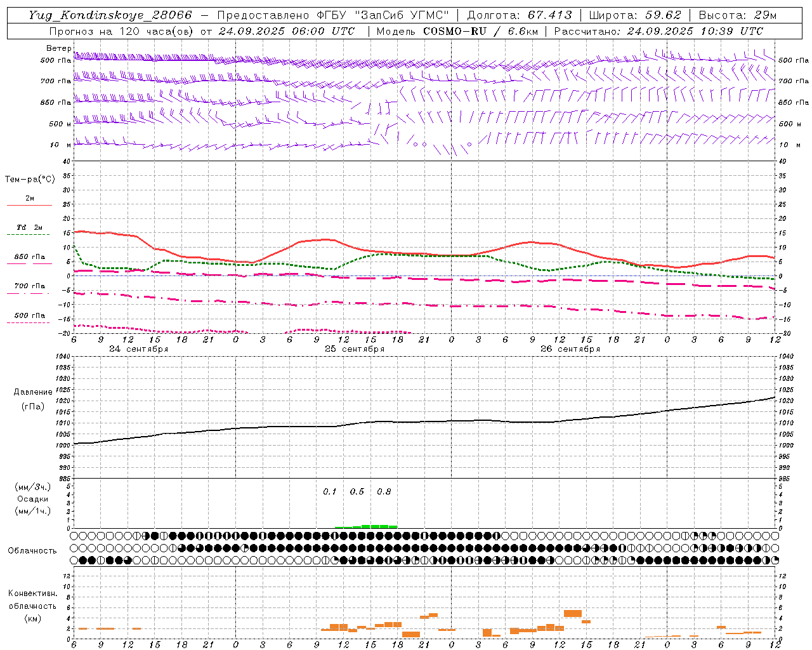812x650 pixels.
Task: Click the Давление pressure panel label
Action: pyautogui.click(x=33, y=392)
